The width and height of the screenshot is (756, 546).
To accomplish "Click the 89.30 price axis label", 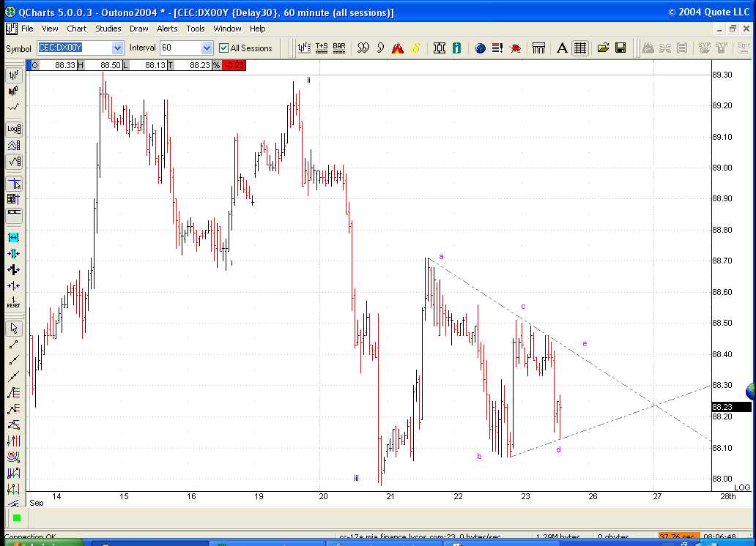I will tap(722, 75).
